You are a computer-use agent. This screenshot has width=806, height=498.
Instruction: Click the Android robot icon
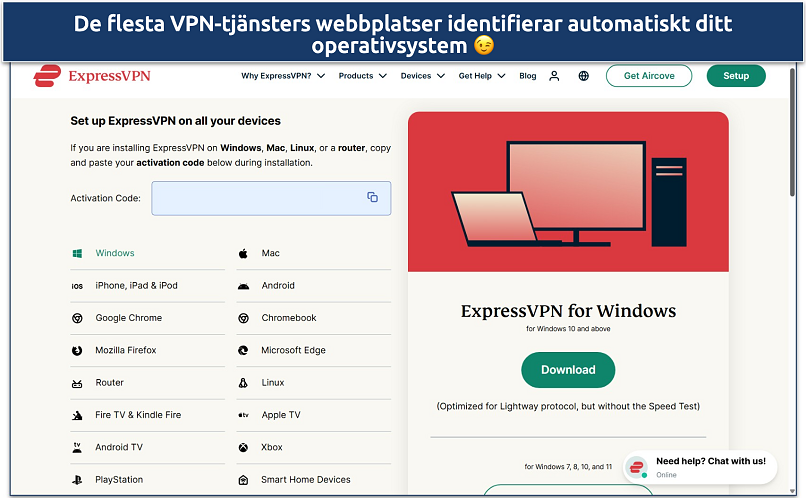coord(243,286)
